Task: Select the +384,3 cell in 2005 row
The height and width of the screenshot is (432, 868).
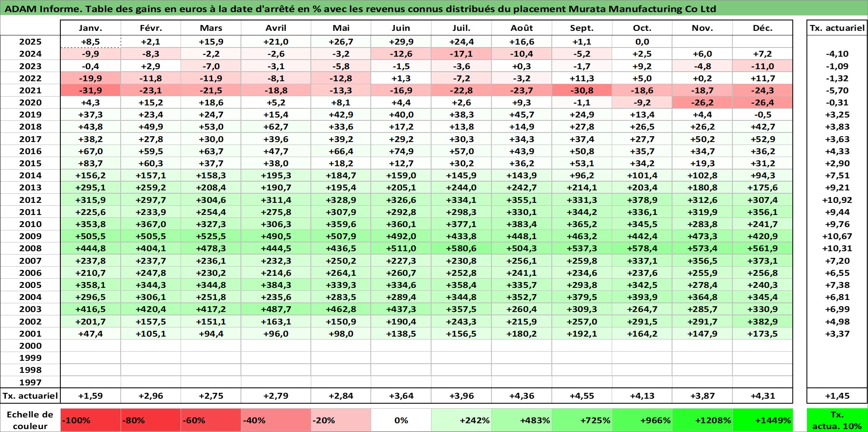Action: (x=276, y=285)
